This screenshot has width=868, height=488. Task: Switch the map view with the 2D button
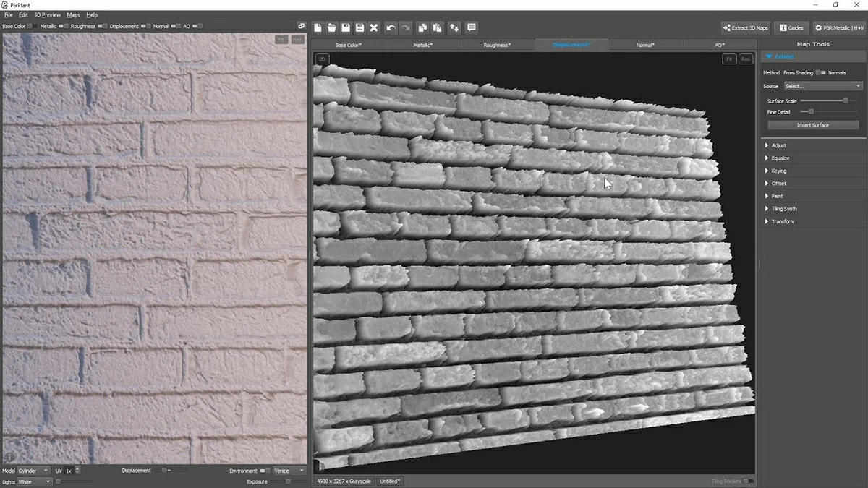[x=323, y=59]
